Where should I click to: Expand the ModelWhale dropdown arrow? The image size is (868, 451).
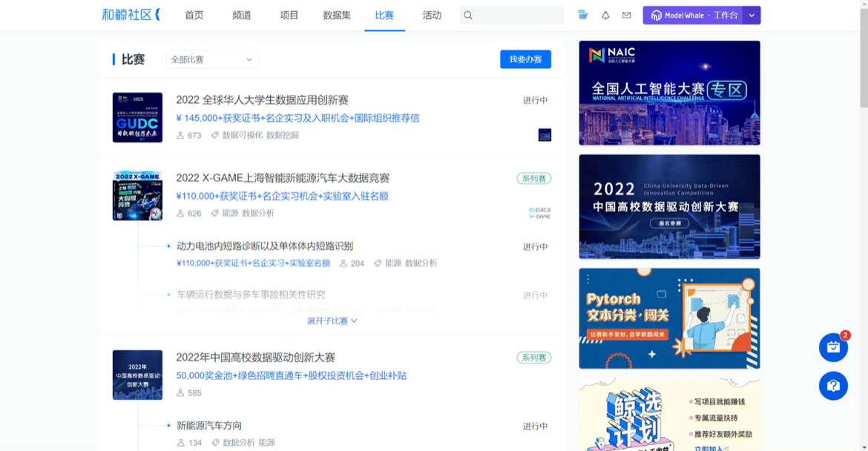pyautogui.click(x=752, y=16)
